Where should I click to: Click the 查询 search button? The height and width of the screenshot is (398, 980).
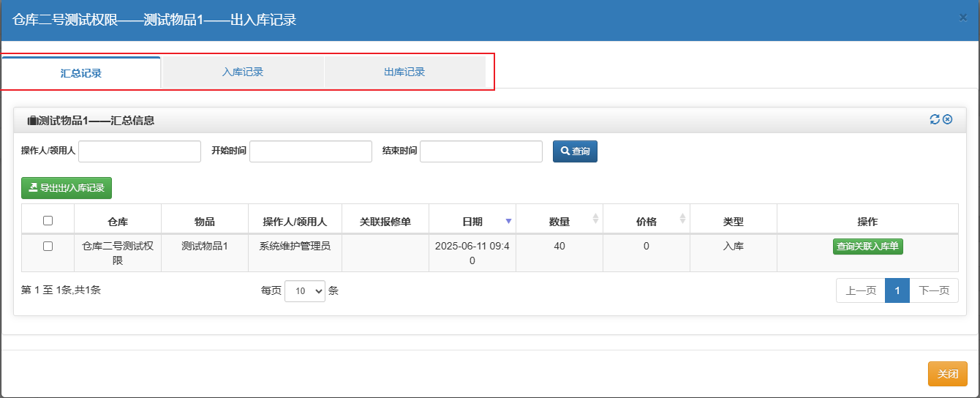pyautogui.click(x=575, y=151)
